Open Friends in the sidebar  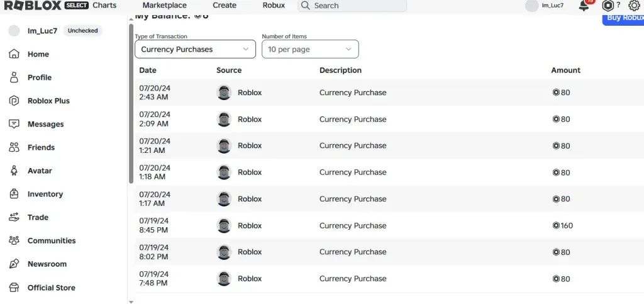(41, 147)
